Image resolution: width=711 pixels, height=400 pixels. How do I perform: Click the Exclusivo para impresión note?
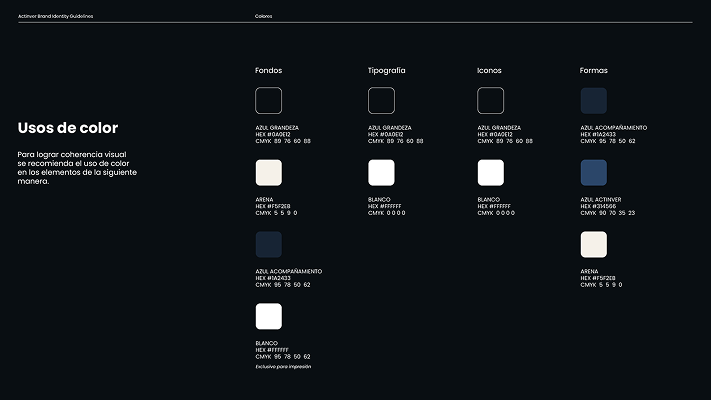point(283,367)
